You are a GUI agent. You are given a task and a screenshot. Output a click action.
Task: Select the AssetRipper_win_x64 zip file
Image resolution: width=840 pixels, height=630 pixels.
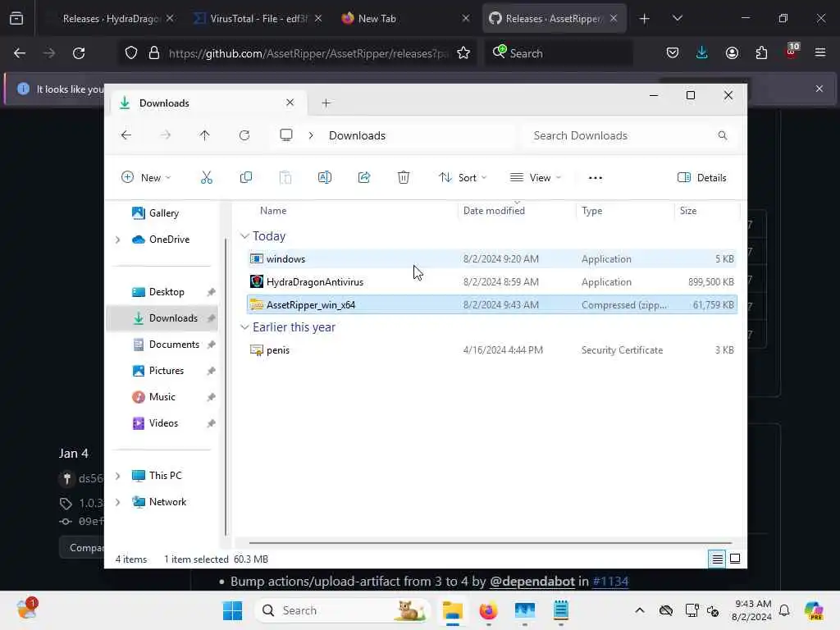click(x=492, y=305)
